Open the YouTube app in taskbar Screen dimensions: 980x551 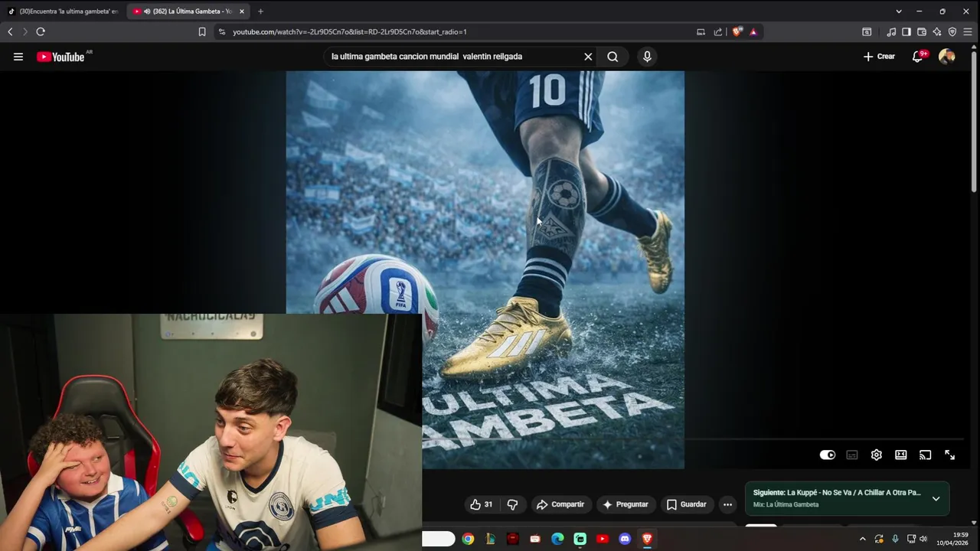603,539
